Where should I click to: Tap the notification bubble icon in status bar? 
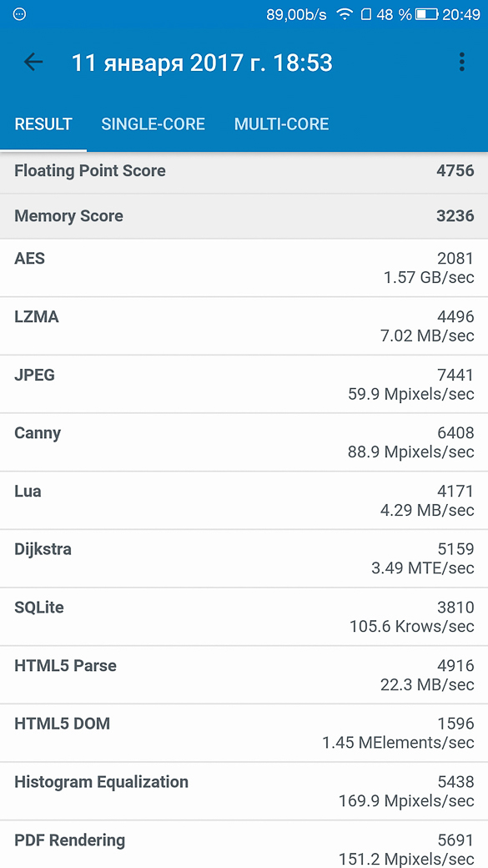click(19, 14)
